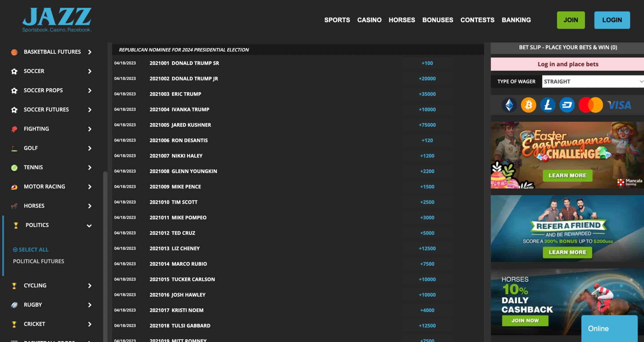Open the Casino menu

pos(369,20)
